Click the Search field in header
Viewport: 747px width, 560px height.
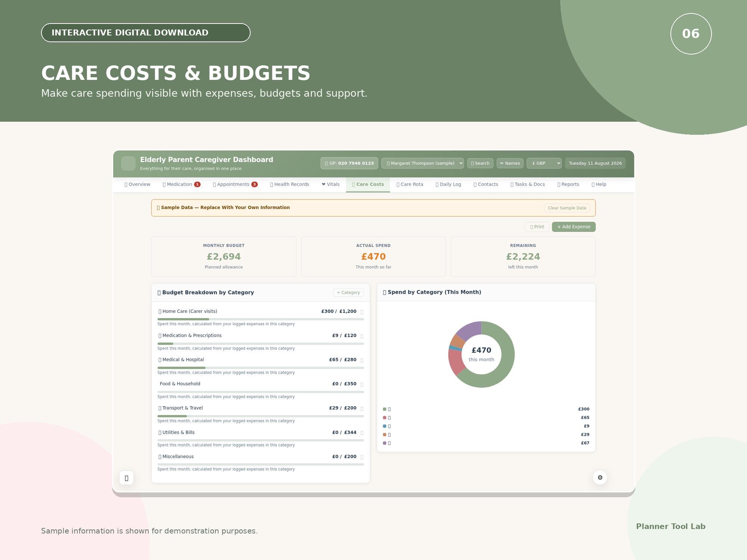pos(480,163)
